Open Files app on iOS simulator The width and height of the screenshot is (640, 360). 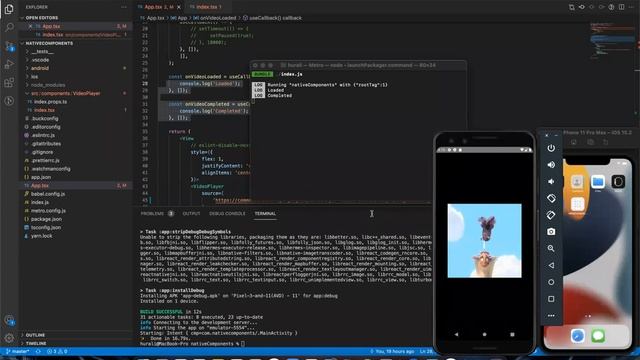598,182
